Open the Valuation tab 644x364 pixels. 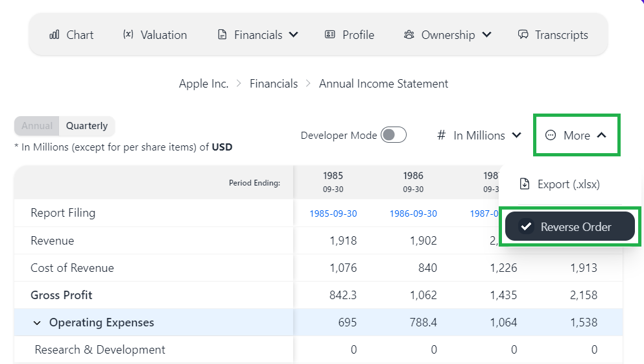coord(155,35)
